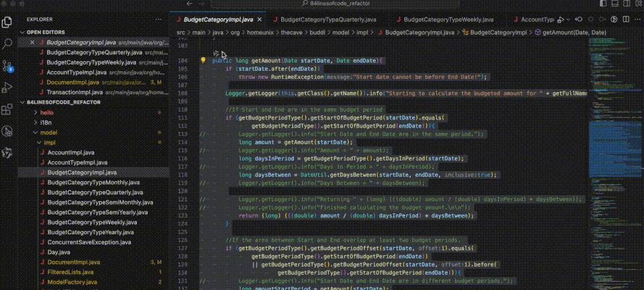Click the lightbulb code action on line 104
The image size is (644, 290).
(203, 60)
